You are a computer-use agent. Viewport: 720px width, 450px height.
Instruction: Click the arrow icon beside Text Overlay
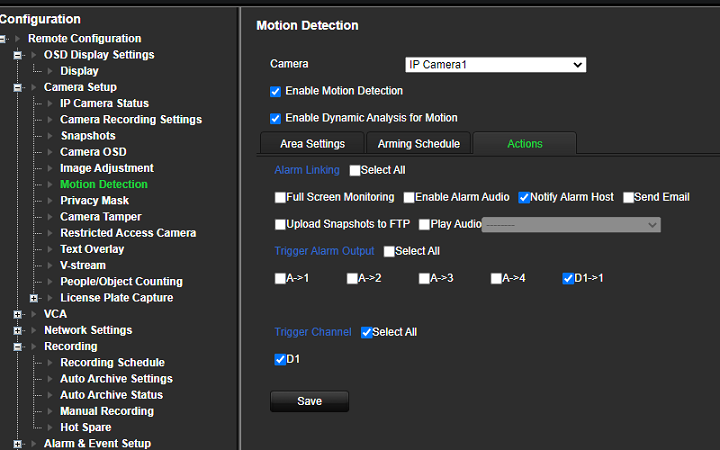point(50,249)
